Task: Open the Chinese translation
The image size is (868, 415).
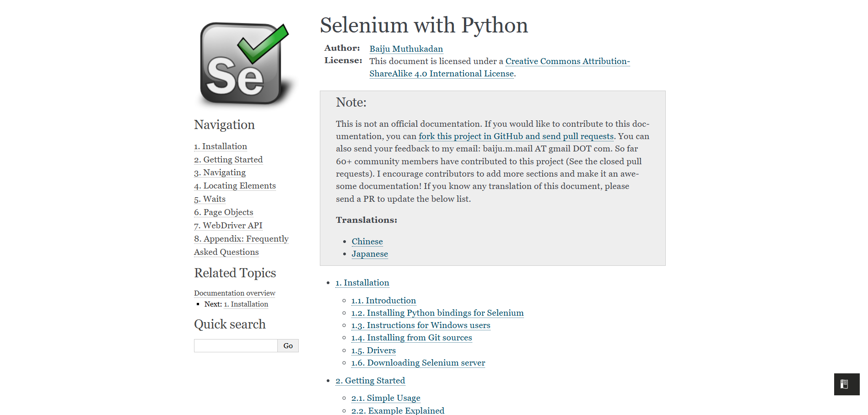Action: coord(367,242)
